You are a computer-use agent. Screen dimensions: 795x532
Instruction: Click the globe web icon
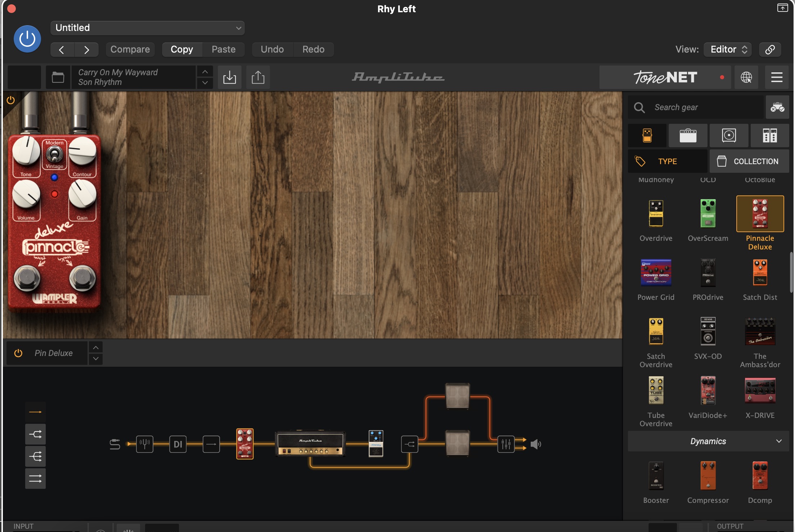[x=746, y=77]
